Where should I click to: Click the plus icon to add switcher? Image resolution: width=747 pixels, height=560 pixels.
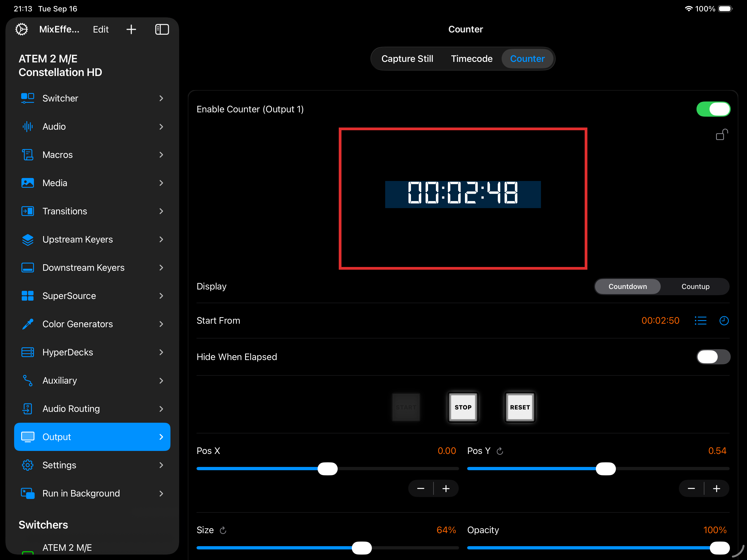[x=131, y=29]
